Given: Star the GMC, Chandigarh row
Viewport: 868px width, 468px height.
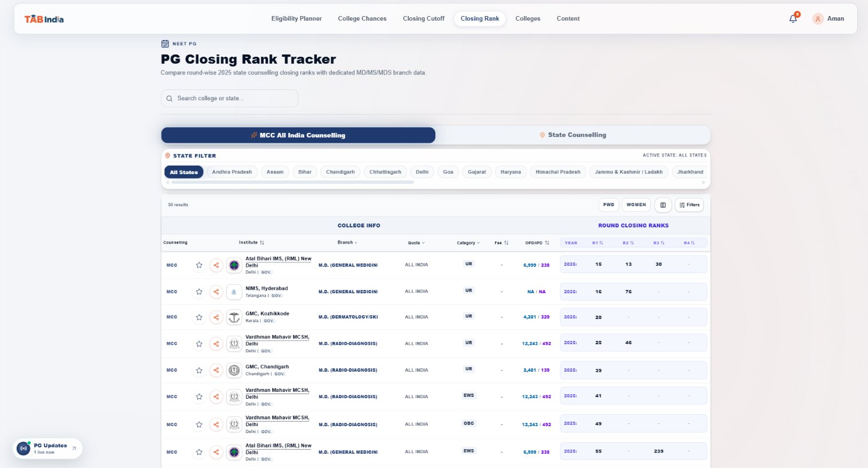Looking at the screenshot, I should click(x=199, y=370).
